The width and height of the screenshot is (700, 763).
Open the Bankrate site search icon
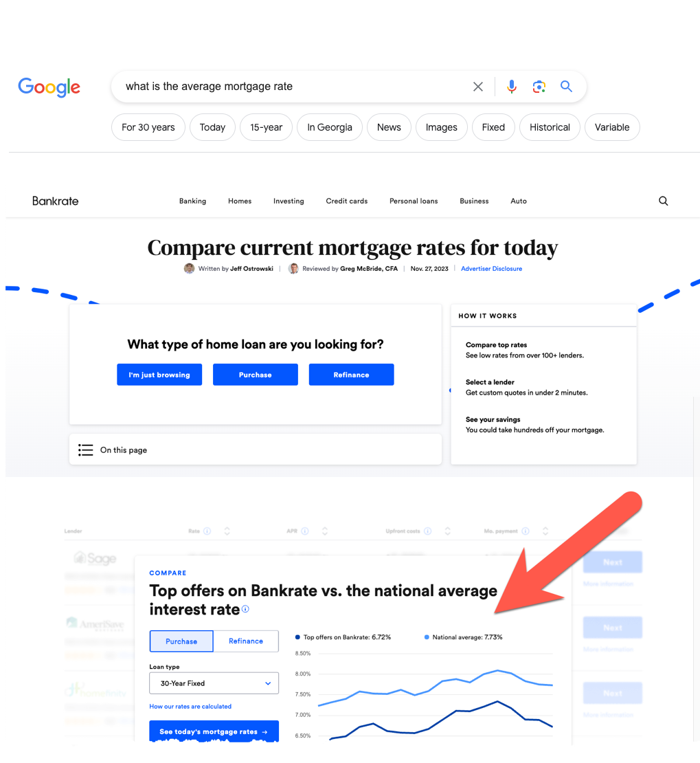(x=662, y=200)
